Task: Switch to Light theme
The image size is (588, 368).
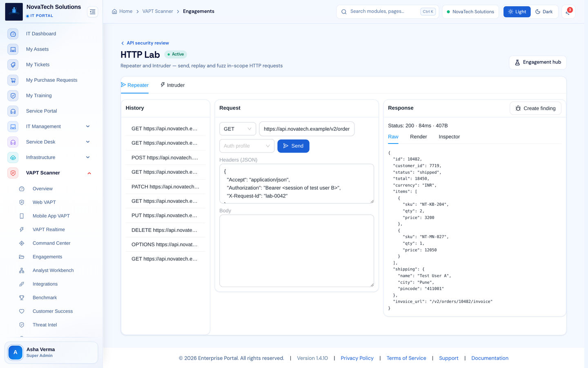Action: (517, 12)
